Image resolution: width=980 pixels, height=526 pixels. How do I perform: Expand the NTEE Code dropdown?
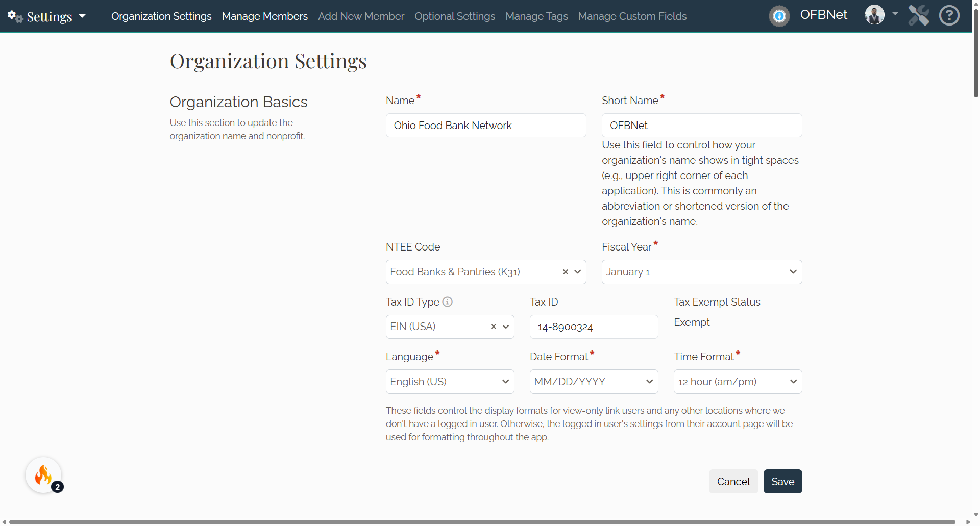pos(578,272)
